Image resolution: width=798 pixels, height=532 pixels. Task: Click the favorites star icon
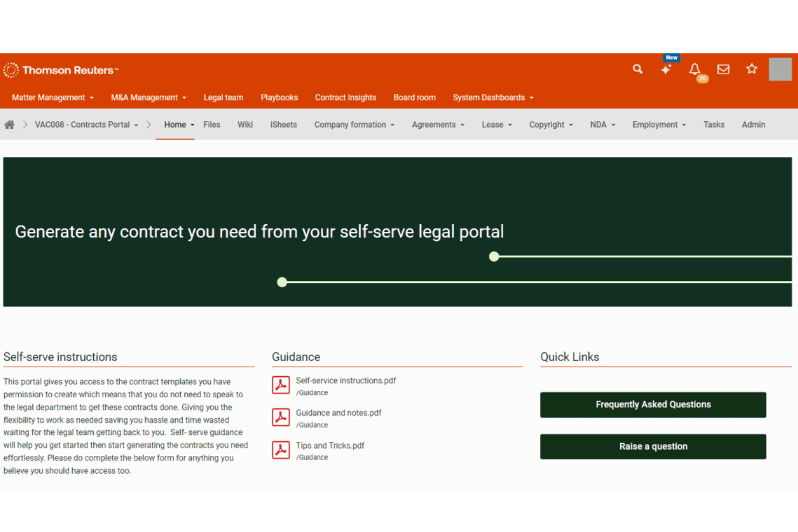(752, 69)
